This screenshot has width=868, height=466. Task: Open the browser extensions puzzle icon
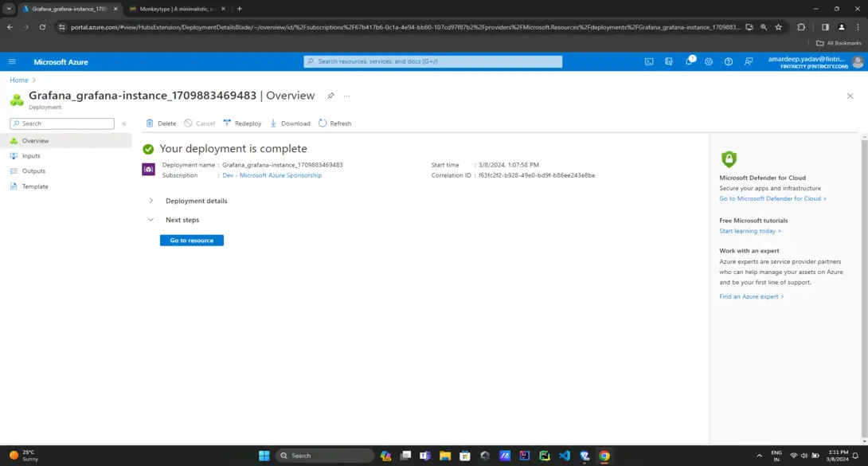pos(801,27)
